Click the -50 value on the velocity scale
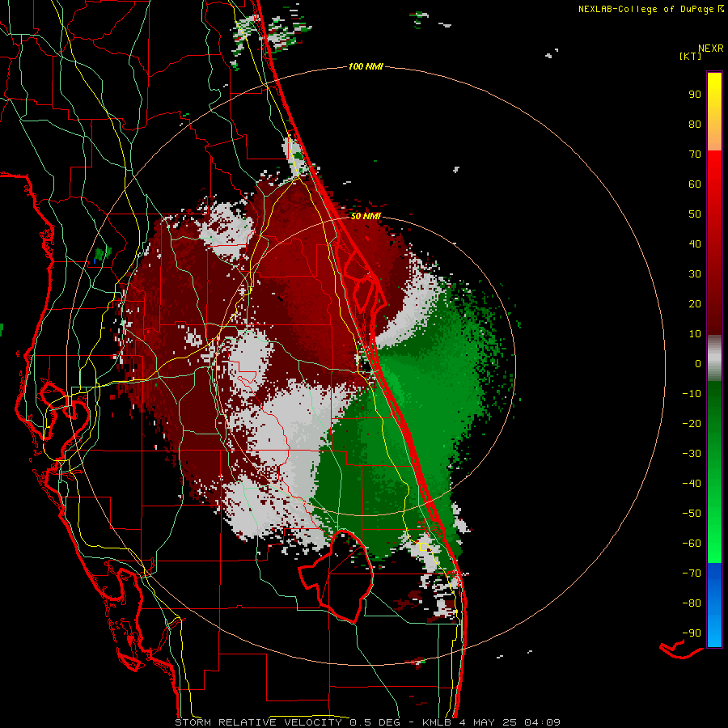The image size is (728, 728). point(692,514)
